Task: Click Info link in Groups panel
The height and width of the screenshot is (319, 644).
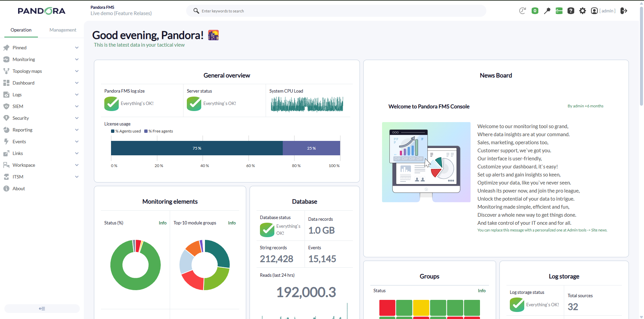Action: click(x=482, y=290)
